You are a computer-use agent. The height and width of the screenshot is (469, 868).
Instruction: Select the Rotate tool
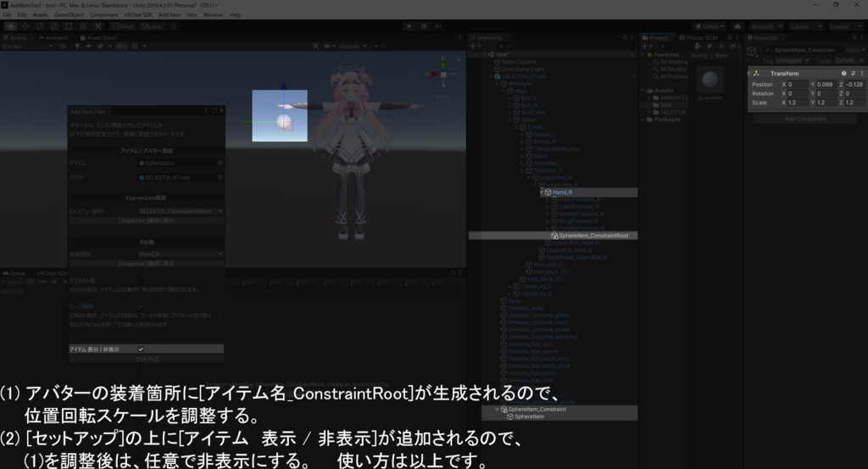click(x=40, y=26)
